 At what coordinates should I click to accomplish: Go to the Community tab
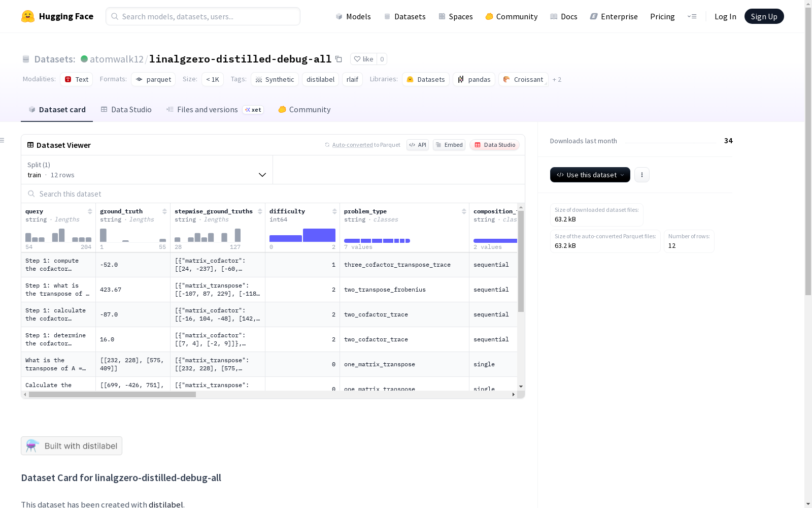[x=304, y=110]
